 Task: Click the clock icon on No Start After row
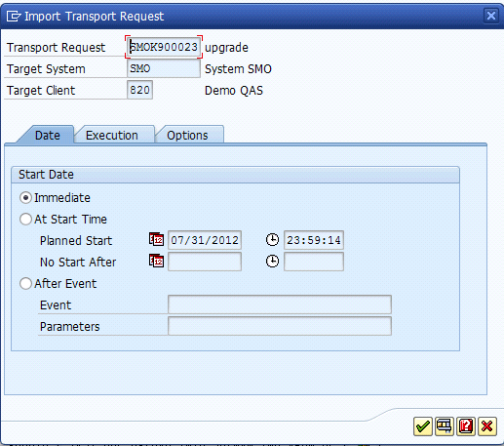pyautogui.click(x=272, y=262)
